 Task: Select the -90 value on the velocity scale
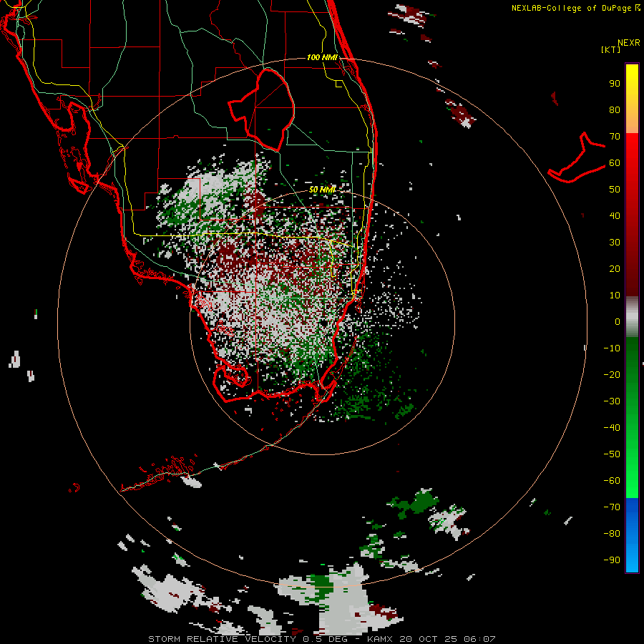pyautogui.click(x=612, y=560)
